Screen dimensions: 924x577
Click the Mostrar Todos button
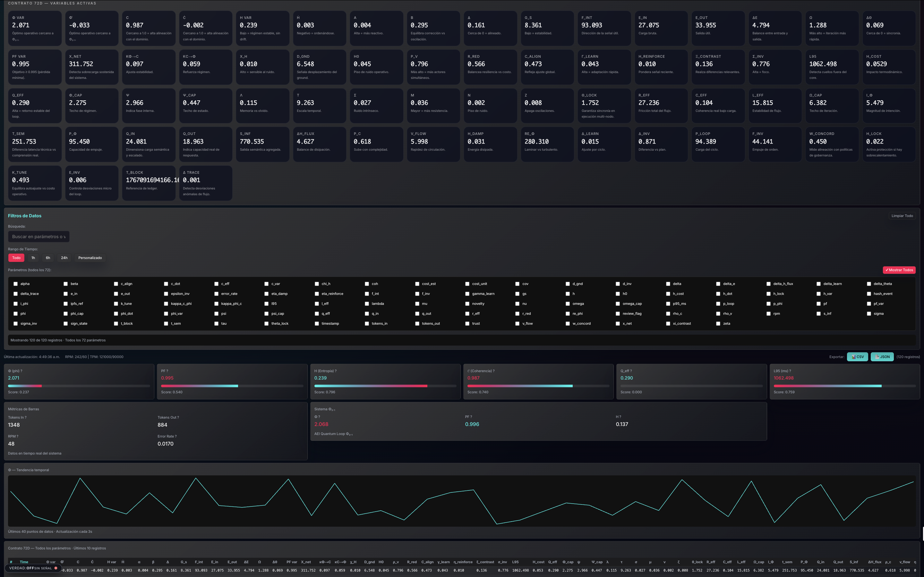tap(899, 270)
